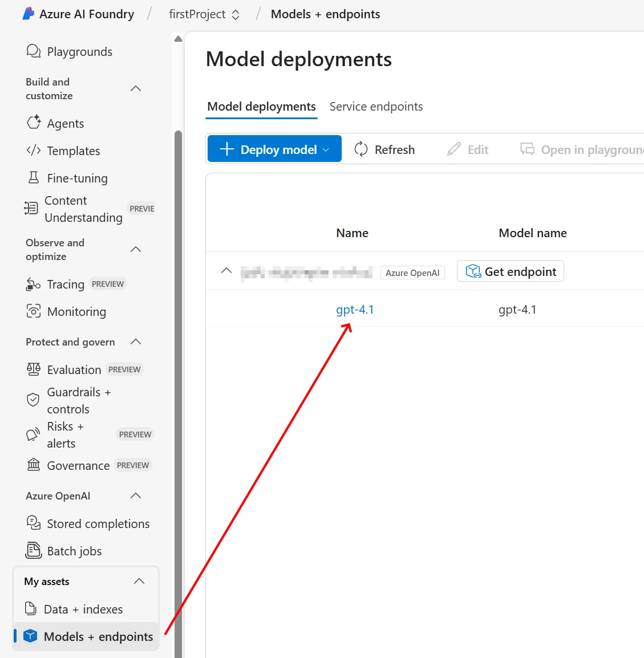Open Agents in the sidebar

tap(65, 123)
